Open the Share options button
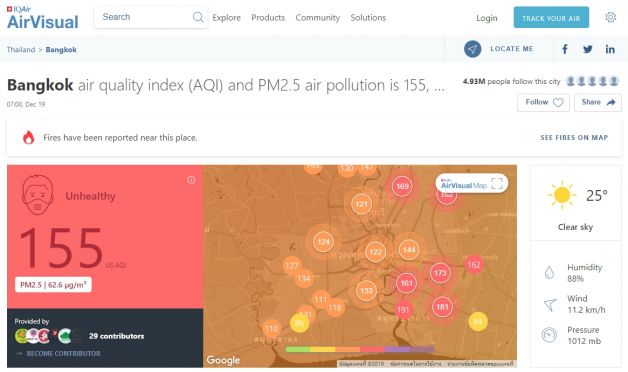 pyautogui.click(x=598, y=103)
